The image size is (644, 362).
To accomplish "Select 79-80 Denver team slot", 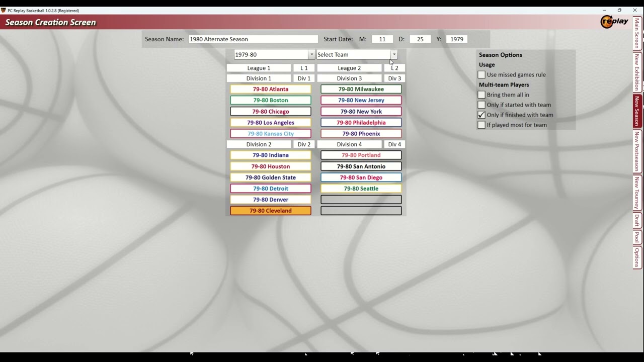I will 271,199.
